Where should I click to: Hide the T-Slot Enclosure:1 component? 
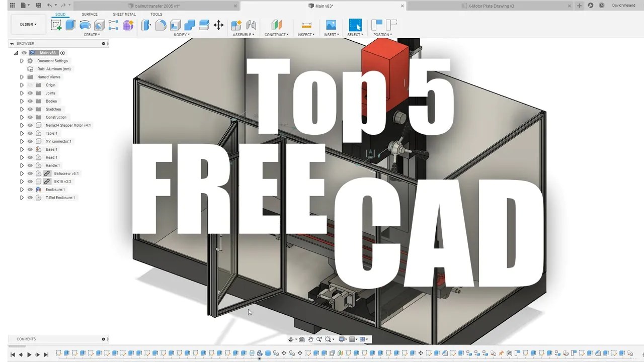coord(30,198)
